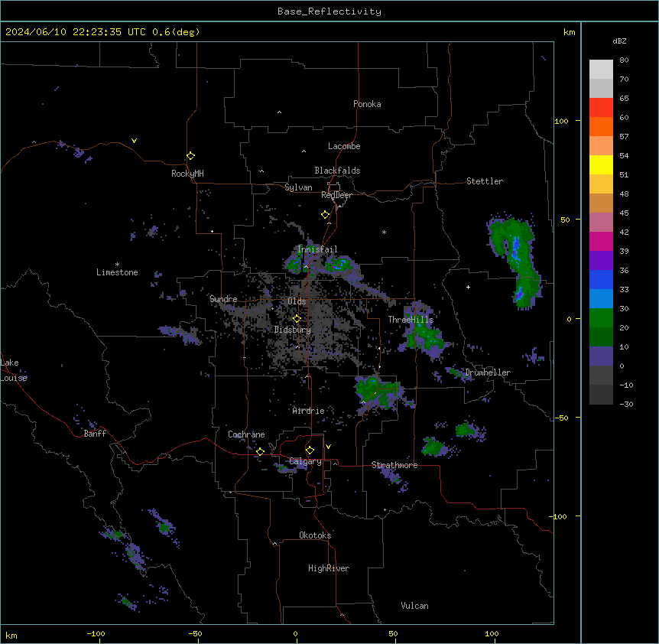
Task: Click the Sylvan label
Action: (298, 187)
